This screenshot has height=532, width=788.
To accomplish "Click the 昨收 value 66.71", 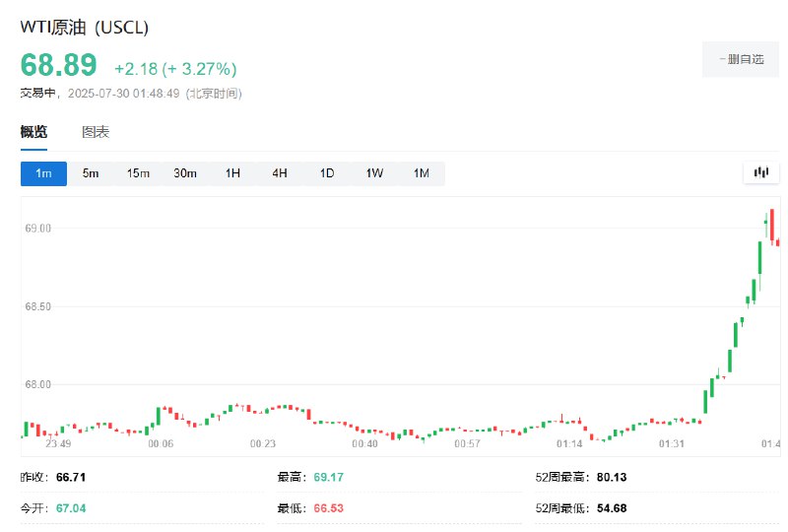I will click(71, 477).
